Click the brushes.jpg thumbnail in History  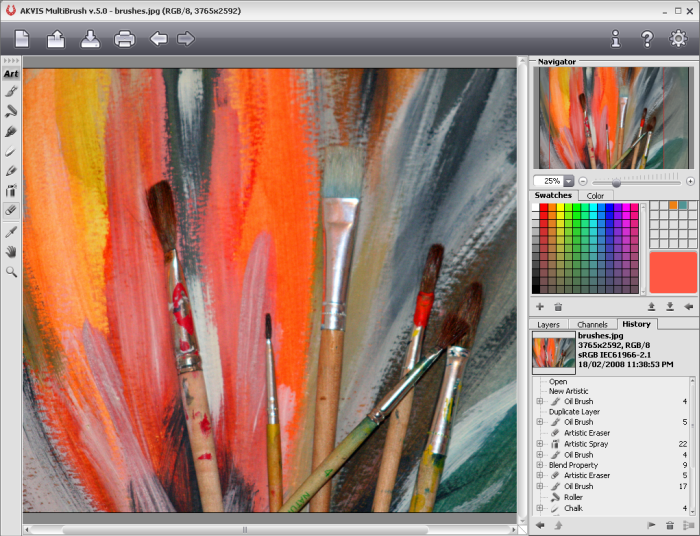(x=554, y=353)
